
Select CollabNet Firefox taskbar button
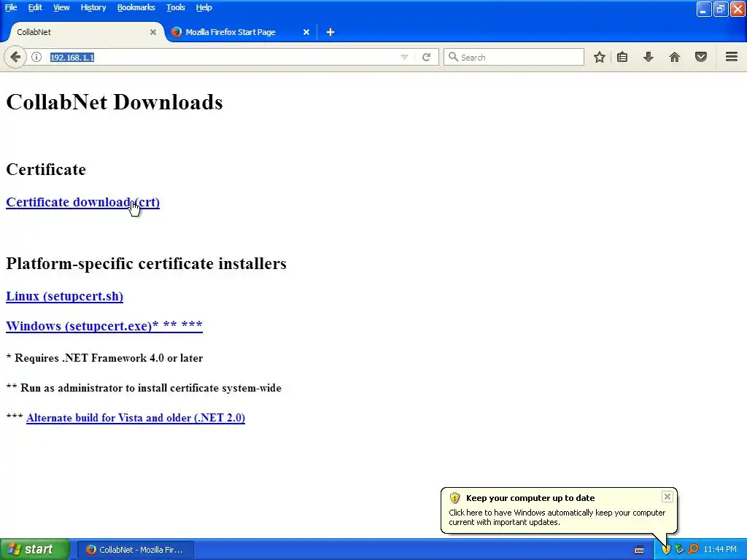135,550
